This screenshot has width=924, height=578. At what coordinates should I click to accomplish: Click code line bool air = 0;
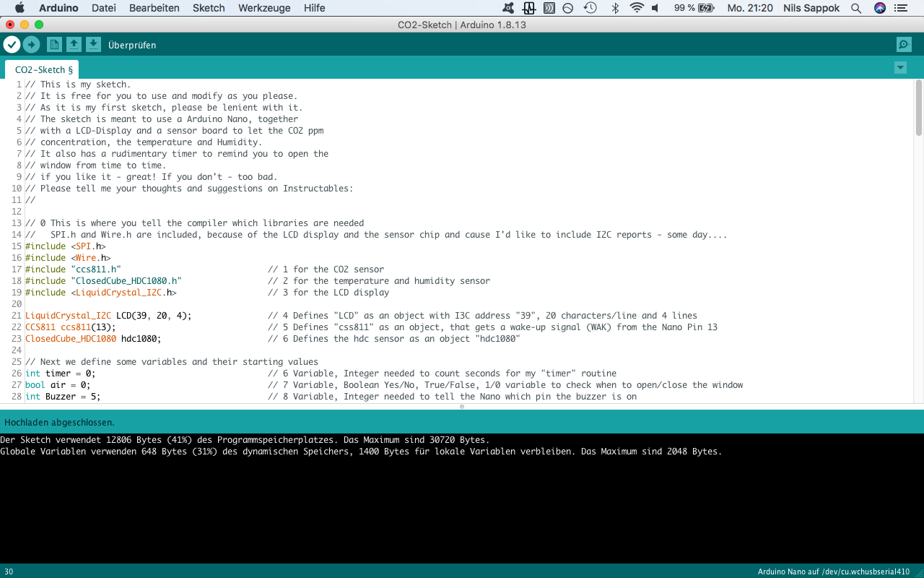(x=58, y=385)
